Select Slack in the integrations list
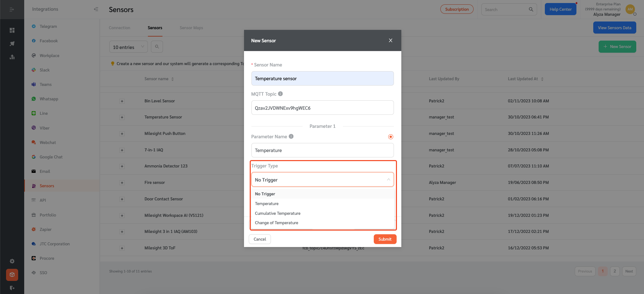This screenshot has height=294, width=644. coord(44,70)
